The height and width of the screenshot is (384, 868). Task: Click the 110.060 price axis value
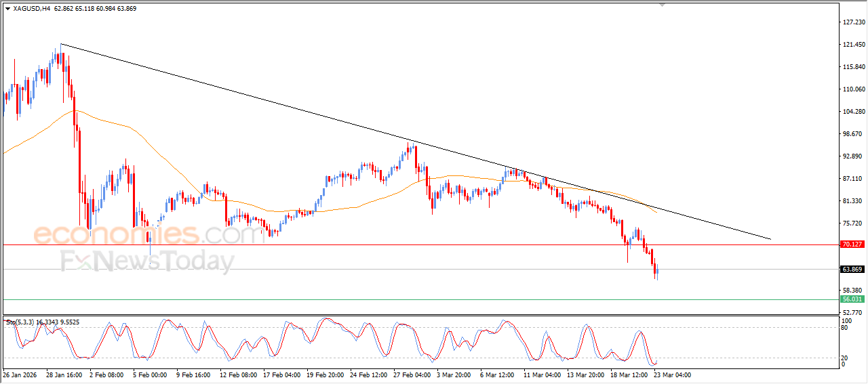click(x=852, y=89)
